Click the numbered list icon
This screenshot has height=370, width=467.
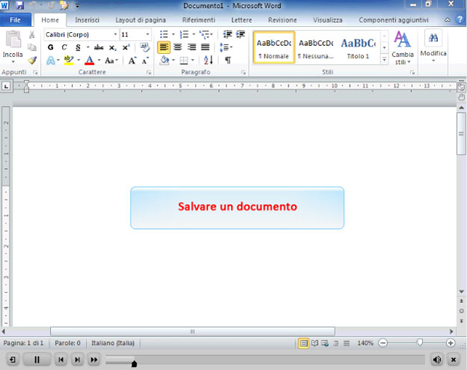[184, 34]
